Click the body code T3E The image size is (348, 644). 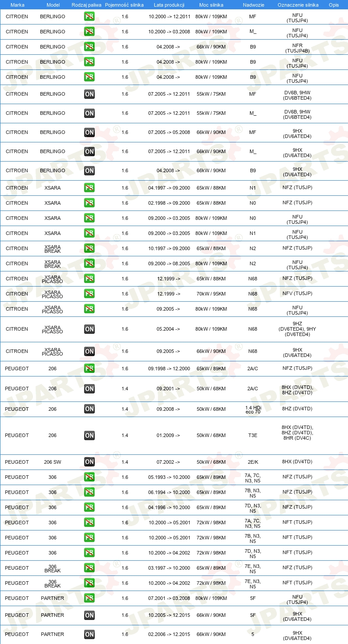[253, 435]
